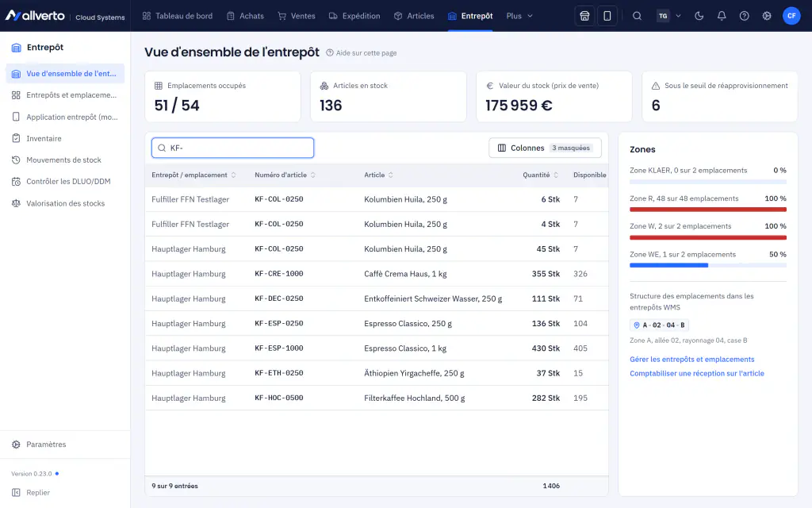Open Paramètres in sidebar
812x508 pixels.
point(65,444)
